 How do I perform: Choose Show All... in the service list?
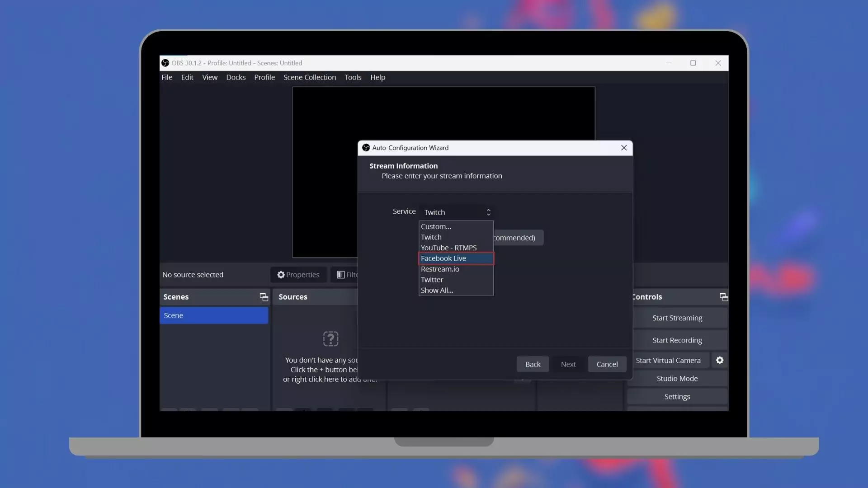[x=437, y=291]
